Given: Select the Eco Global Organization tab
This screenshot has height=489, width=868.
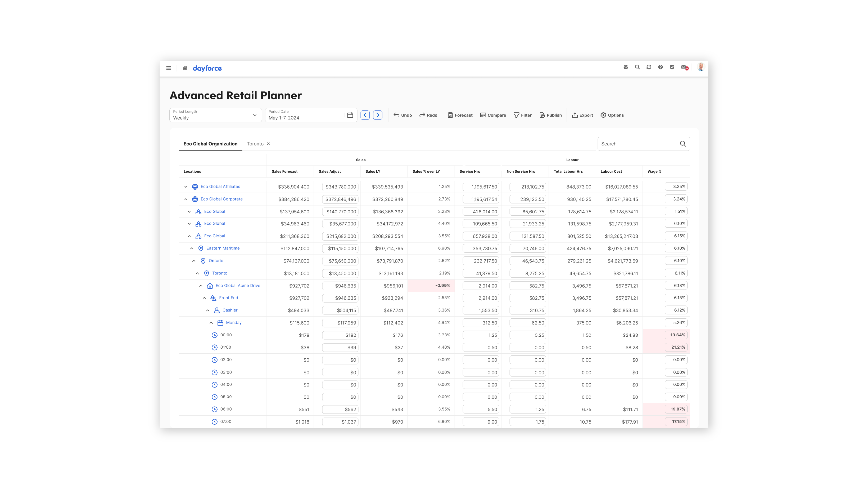Looking at the screenshot, I should coord(210,144).
